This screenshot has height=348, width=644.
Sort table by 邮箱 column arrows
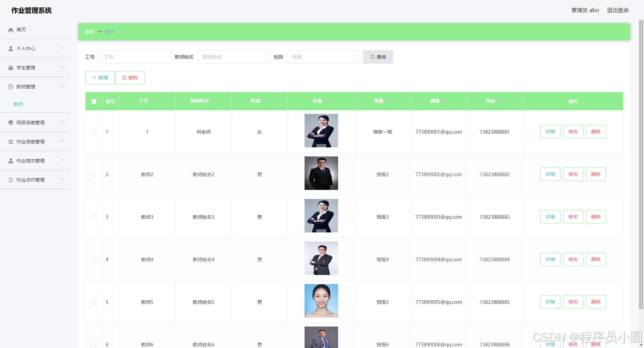pos(443,101)
